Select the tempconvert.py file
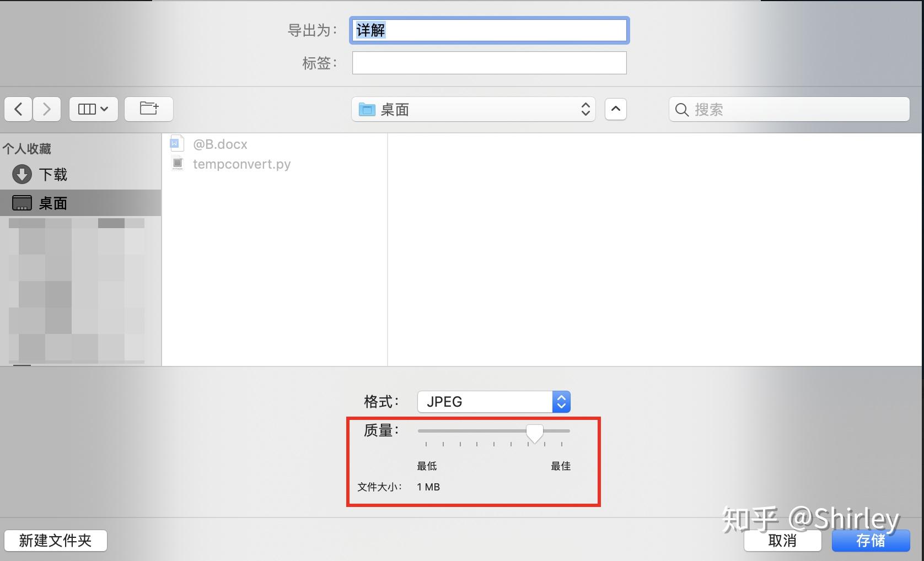Image resolution: width=924 pixels, height=561 pixels. pos(241,164)
